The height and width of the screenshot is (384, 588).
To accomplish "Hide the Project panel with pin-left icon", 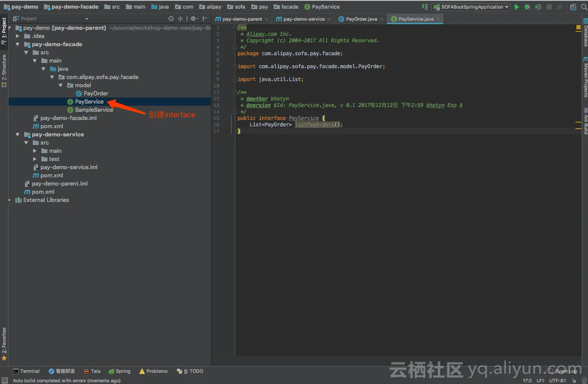I will 205,19.
